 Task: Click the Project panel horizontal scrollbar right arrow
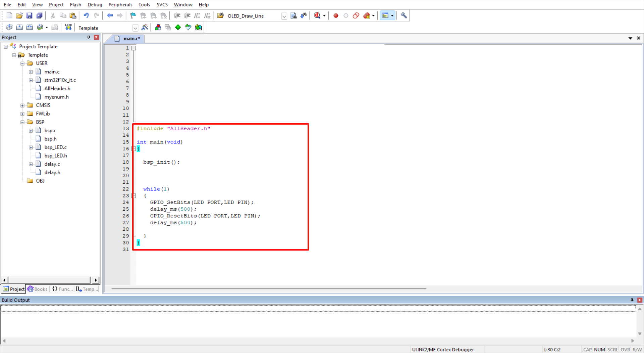click(96, 280)
